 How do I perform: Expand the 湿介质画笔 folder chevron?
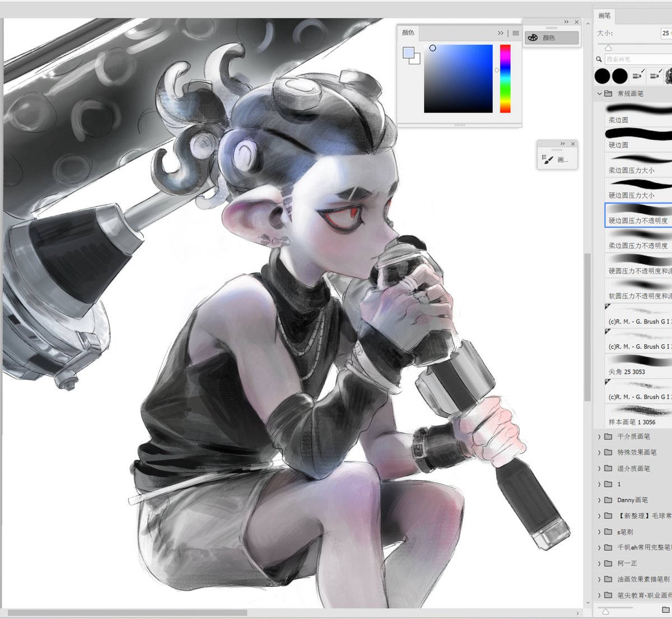click(599, 468)
